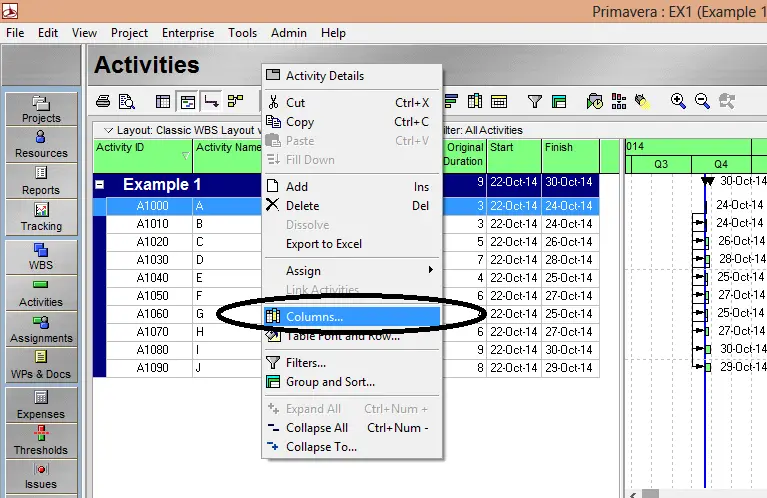This screenshot has width=767, height=498.
Task: Select activity ID A1090 cell
Action: coord(150,368)
